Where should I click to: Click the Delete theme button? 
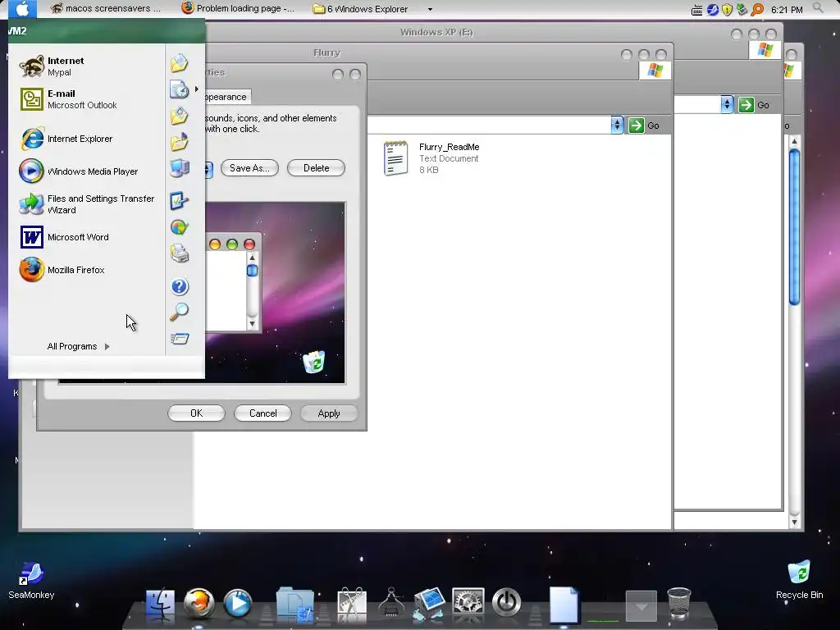point(316,168)
